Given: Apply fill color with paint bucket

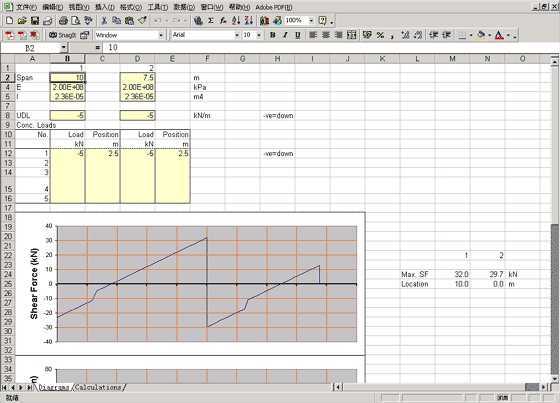Looking at the screenshot, I should click(481, 35).
